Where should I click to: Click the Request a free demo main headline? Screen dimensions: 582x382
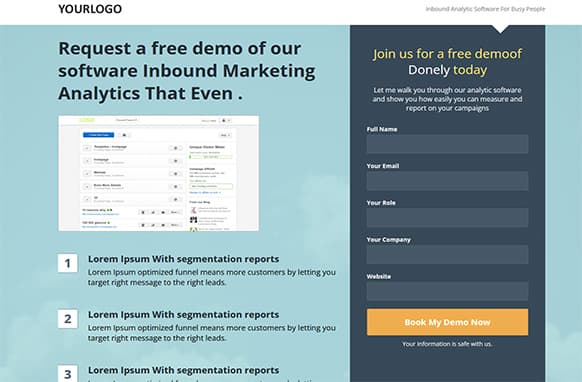[x=187, y=71]
